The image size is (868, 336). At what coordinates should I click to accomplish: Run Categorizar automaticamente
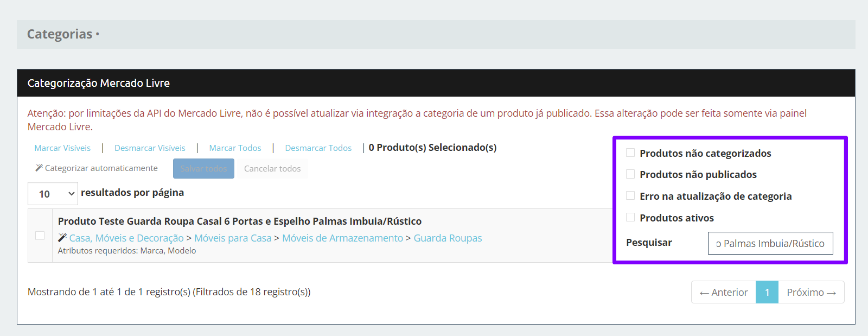click(x=97, y=168)
